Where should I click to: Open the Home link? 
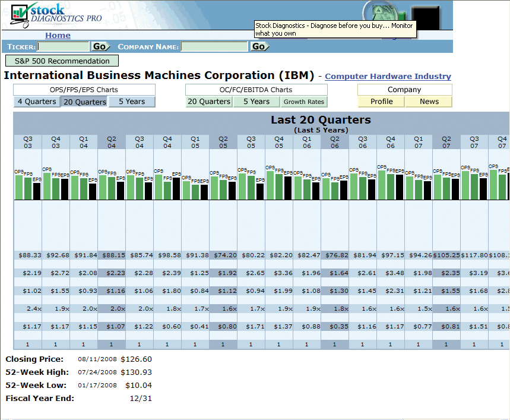point(58,36)
